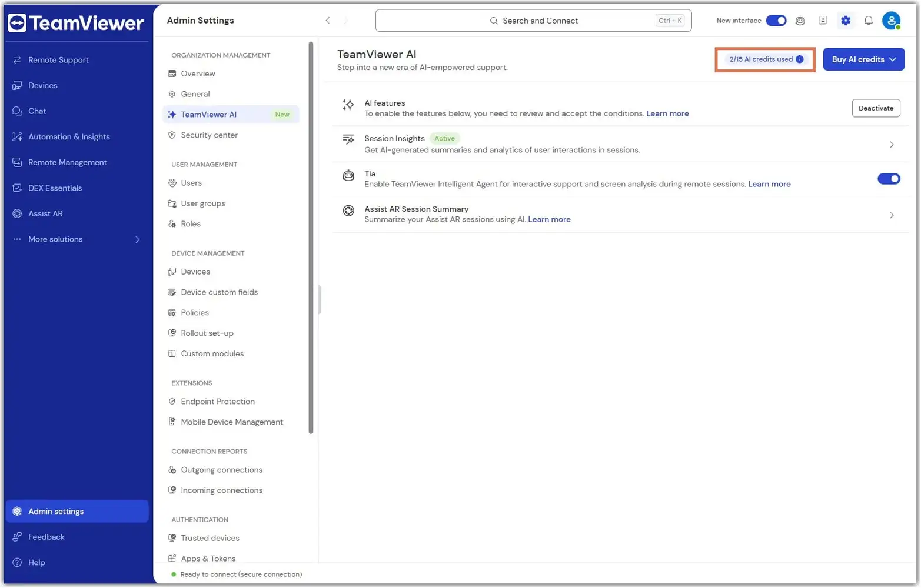Open Learn more link for Assist AR
The image size is (921, 588).
pyautogui.click(x=549, y=219)
